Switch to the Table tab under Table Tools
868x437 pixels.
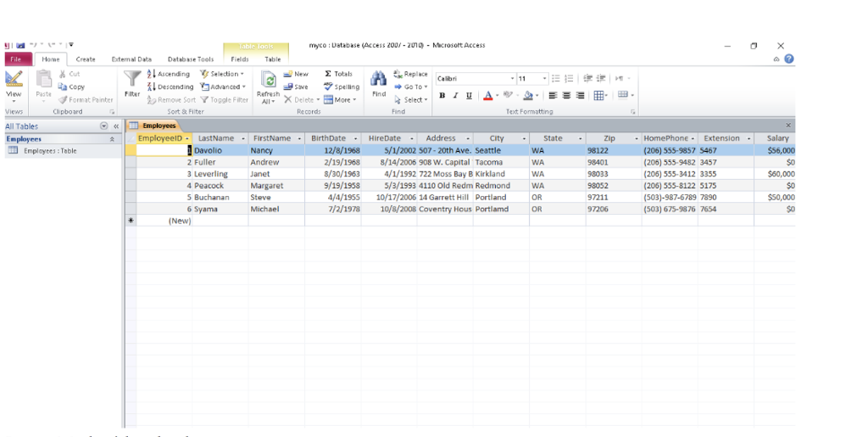272,59
